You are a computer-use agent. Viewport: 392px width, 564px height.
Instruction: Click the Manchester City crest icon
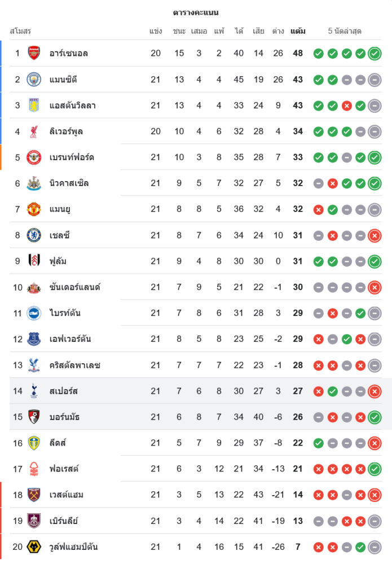point(34,80)
